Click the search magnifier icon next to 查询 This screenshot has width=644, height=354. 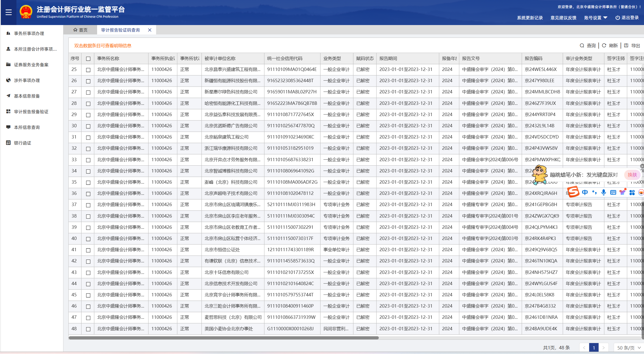582,46
